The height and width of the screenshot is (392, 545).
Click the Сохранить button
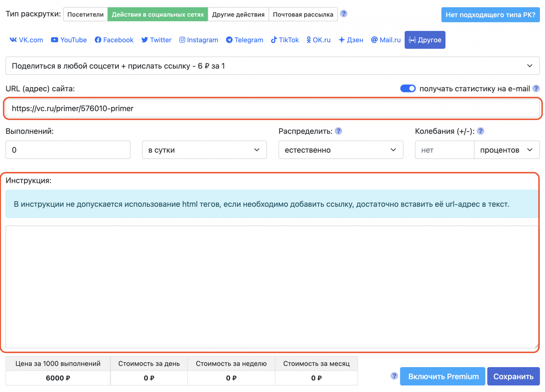(x=513, y=376)
